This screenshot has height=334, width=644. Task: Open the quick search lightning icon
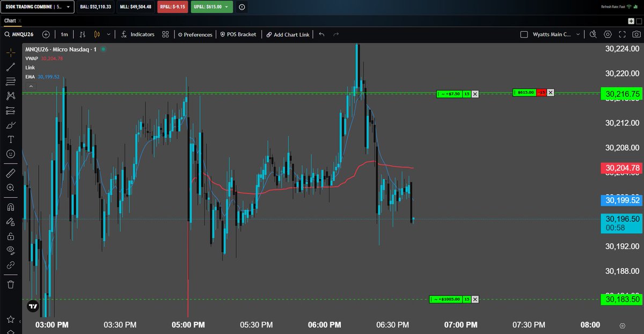[592, 34]
